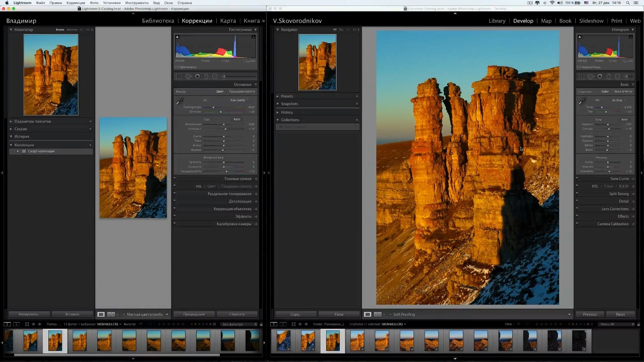Collapse the English Navigator panel
The width and height of the screenshot is (644, 362).
pos(278,29)
